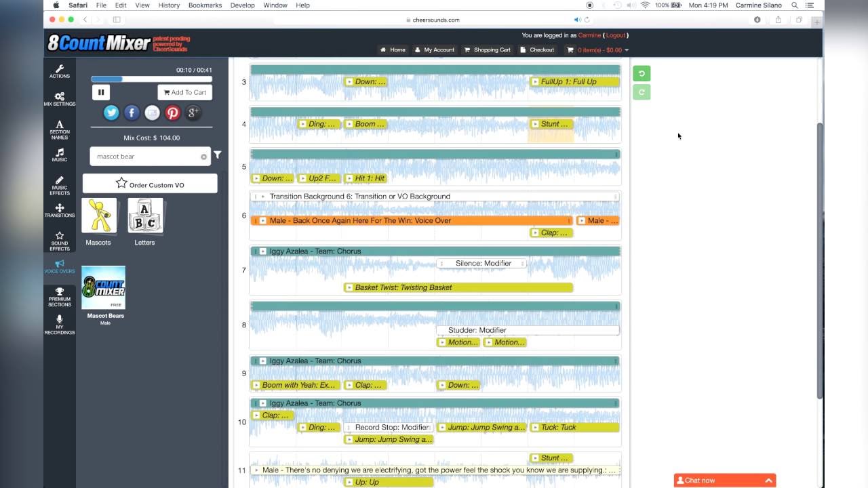The image size is (868, 488).
Task: Pause the mix playback
Action: click(101, 92)
